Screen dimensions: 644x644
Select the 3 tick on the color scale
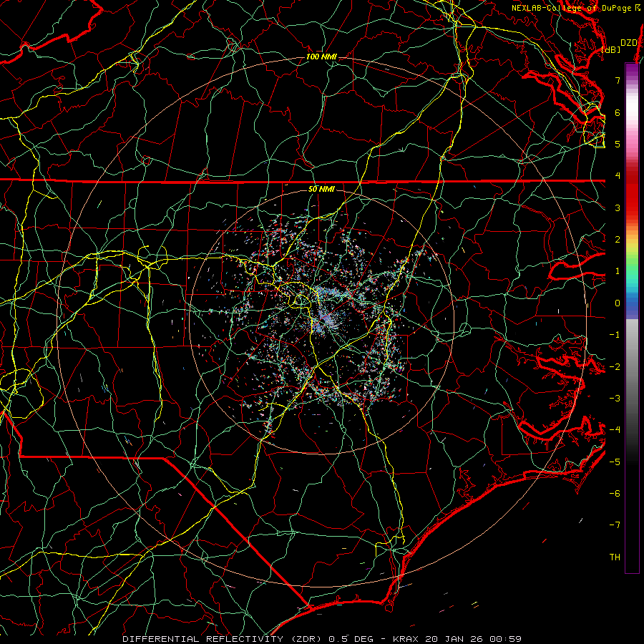[618, 208]
